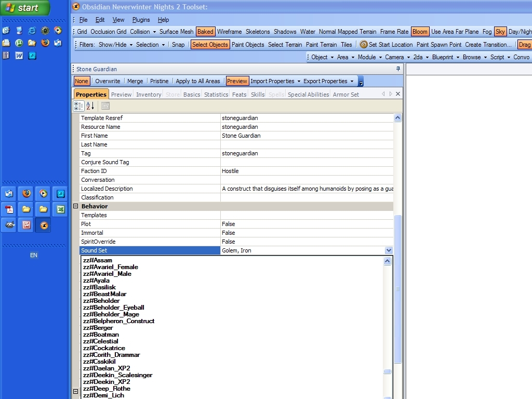Click the Alphabetical sort icon

click(x=90, y=106)
